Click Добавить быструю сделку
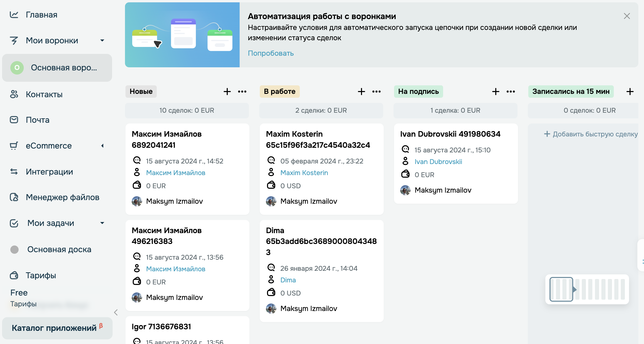The image size is (644, 344). pyautogui.click(x=591, y=134)
